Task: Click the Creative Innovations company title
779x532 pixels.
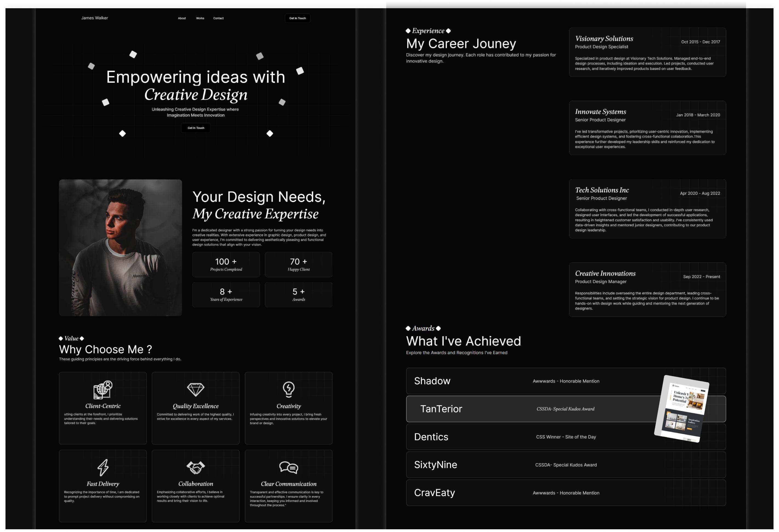Action: coord(605,273)
